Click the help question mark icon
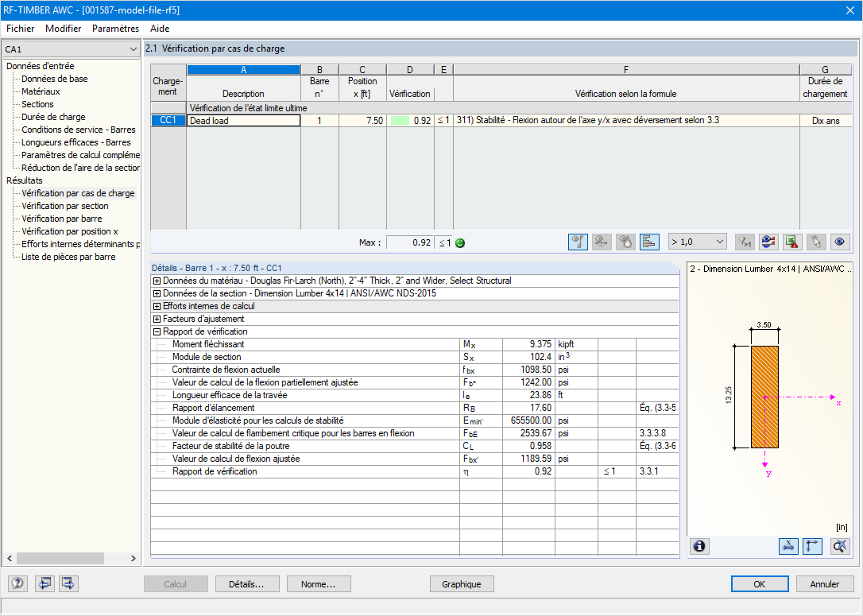863x616 pixels. pyautogui.click(x=17, y=583)
